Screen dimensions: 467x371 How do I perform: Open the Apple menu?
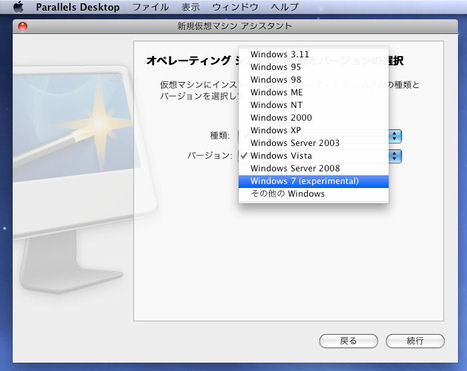(19, 7)
